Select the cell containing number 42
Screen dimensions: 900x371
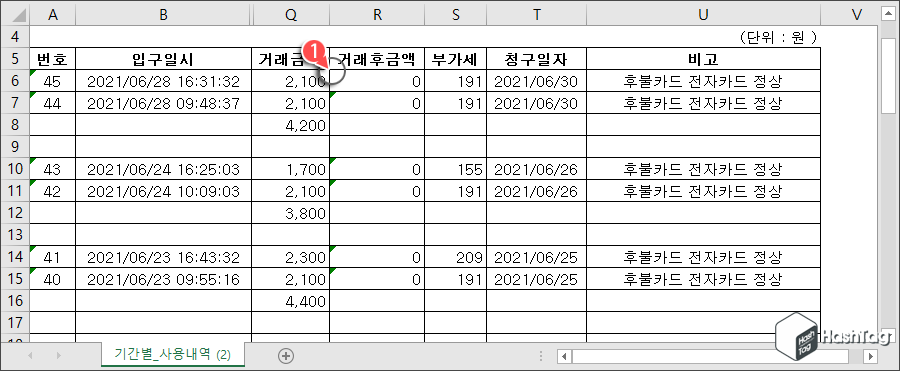coord(52,191)
